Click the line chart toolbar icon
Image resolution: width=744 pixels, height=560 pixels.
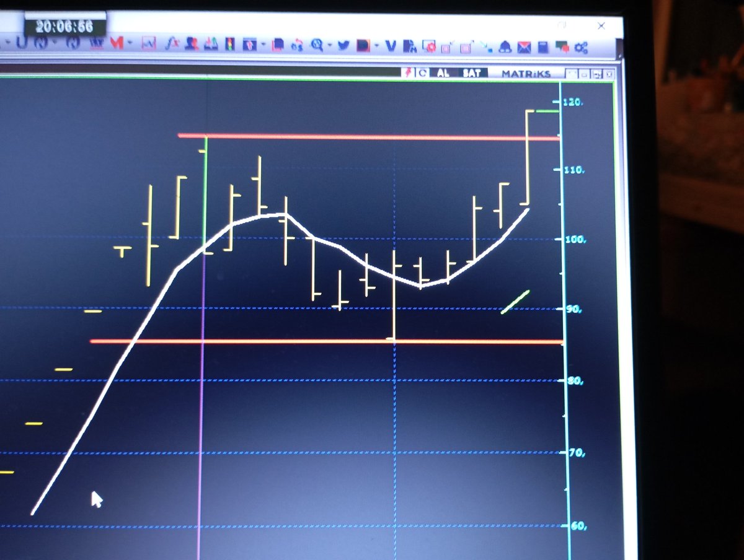pyautogui.click(x=149, y=43)
